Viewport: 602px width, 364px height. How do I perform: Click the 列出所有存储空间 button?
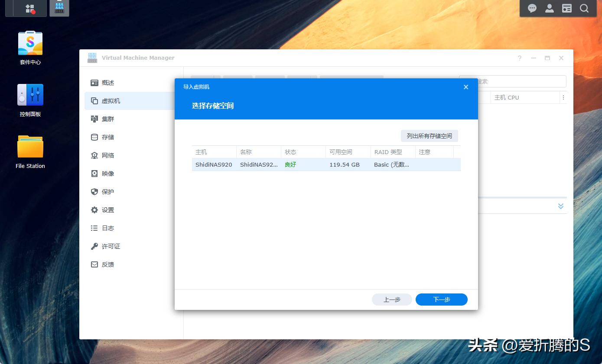coord(429,135)
